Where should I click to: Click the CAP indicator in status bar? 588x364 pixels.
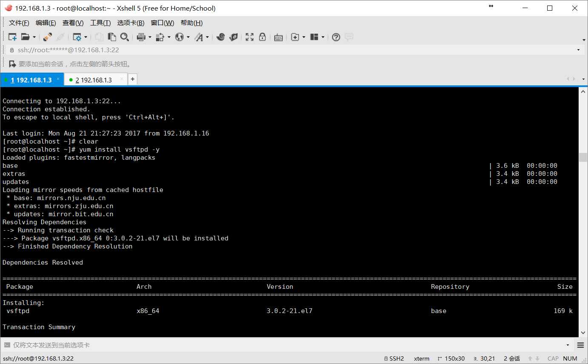pyautogui.click(x=553, y=358)
